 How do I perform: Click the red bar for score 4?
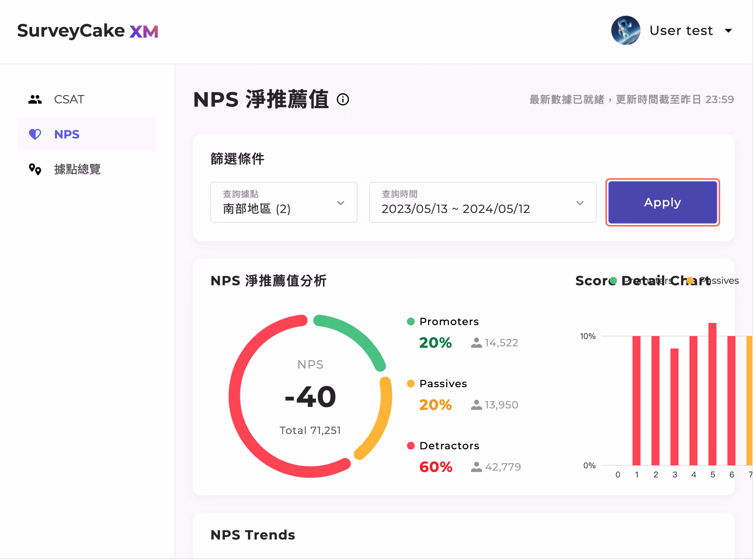click(x=693, y=400)
